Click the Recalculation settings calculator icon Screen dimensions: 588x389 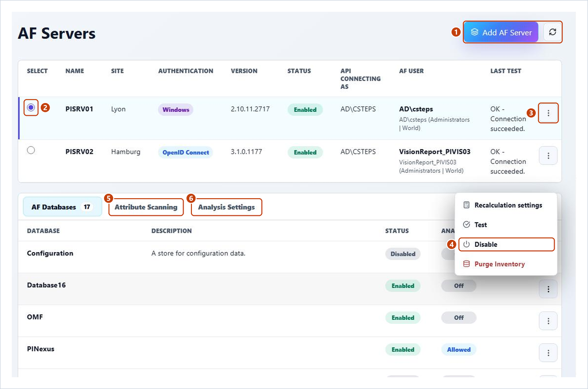click(x=466, y=205)
